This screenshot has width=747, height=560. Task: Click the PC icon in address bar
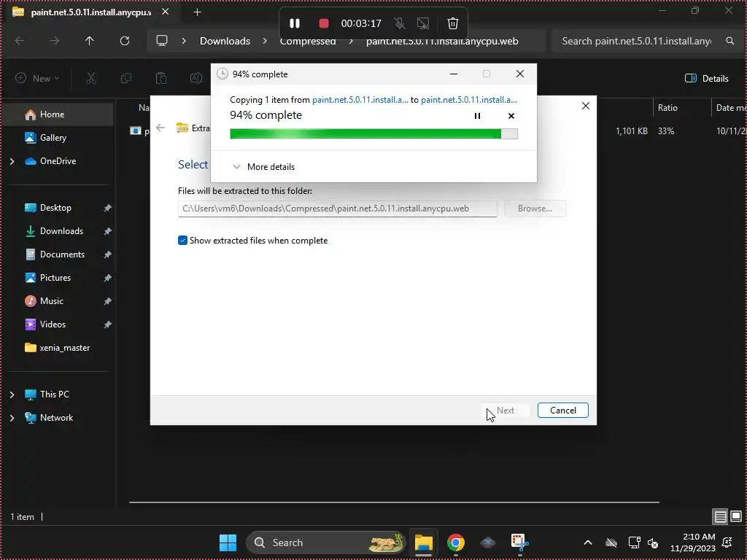tap(162, 41)
